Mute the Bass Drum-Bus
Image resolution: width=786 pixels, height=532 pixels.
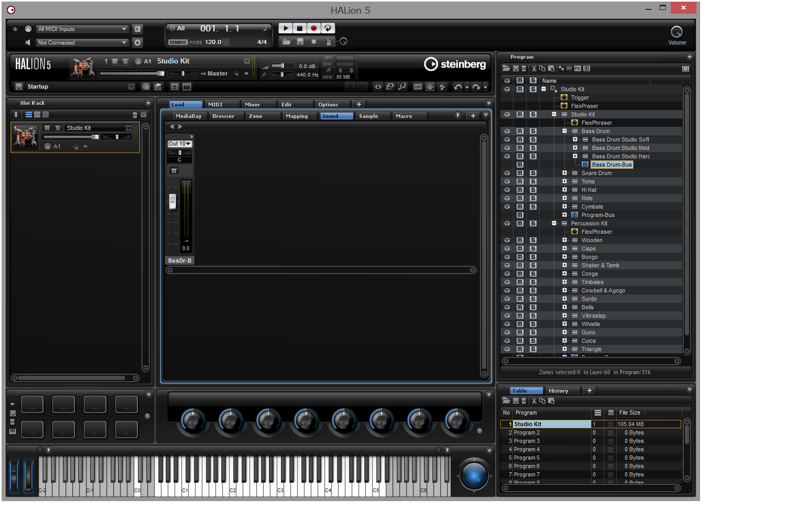click(520, 165)
